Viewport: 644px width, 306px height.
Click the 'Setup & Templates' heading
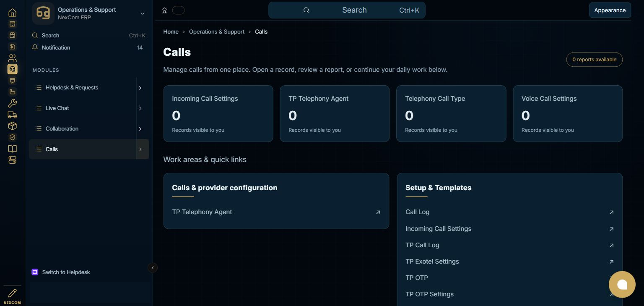439,188
